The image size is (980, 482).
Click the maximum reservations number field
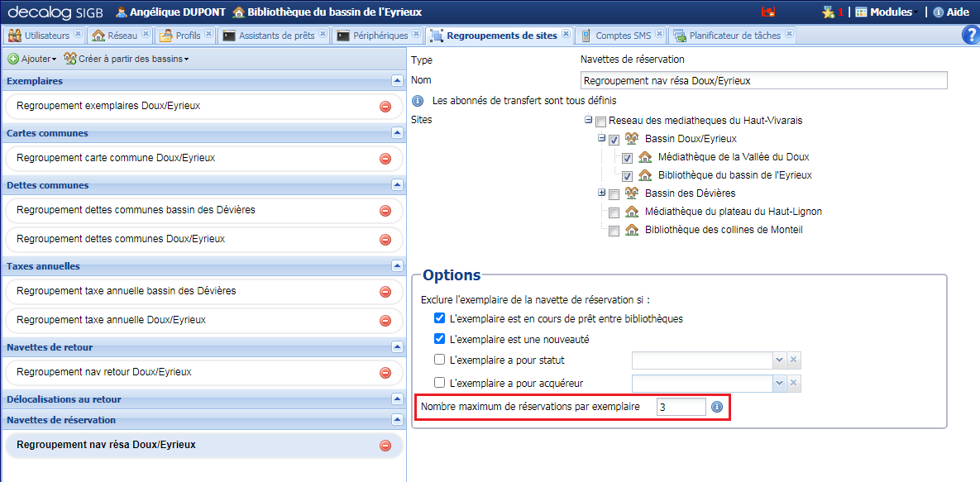point(681,406)
